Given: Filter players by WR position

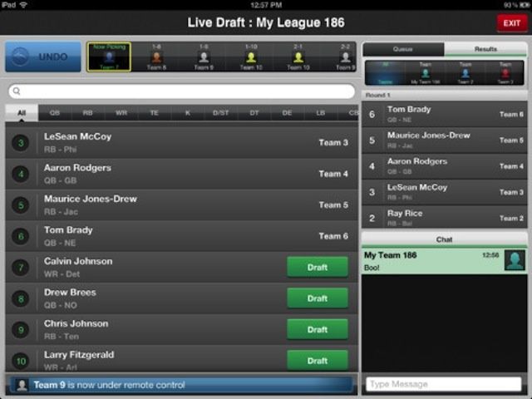Looking at the screenshot, I should pyautogui.click(x=121, y=112).
